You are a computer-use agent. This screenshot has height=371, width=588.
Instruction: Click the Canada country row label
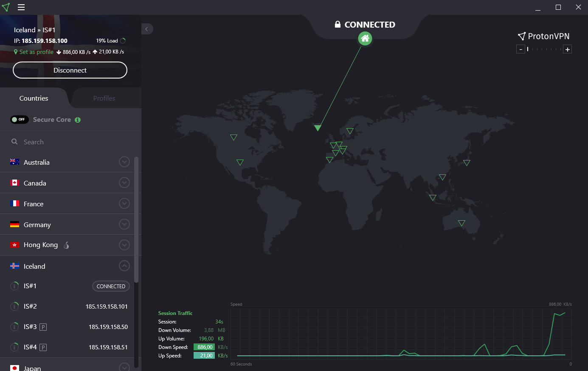click(x=35, y=183)
